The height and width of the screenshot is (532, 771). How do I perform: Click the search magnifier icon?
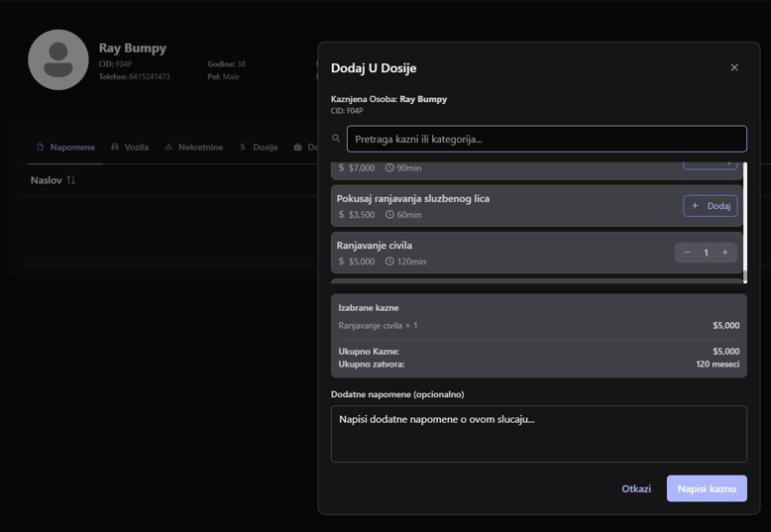coord(336,139)
